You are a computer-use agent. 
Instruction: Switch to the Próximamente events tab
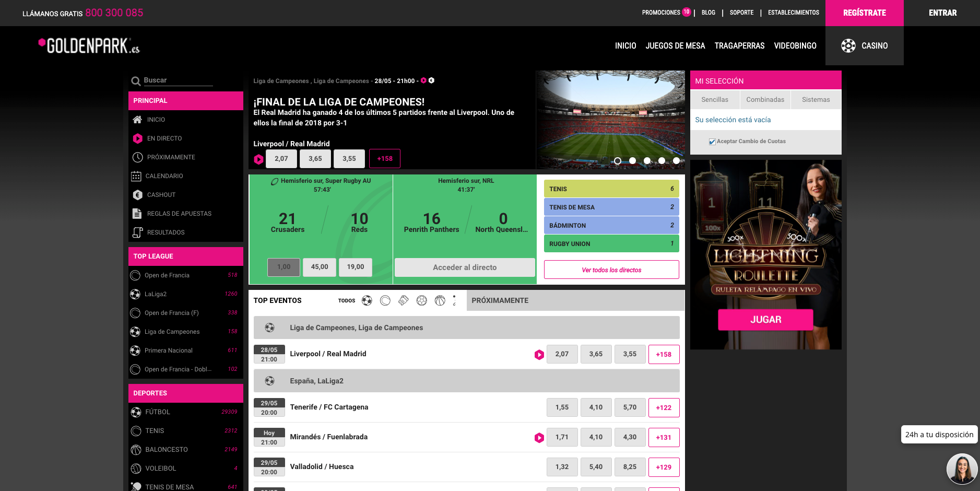tap(575, 300)
